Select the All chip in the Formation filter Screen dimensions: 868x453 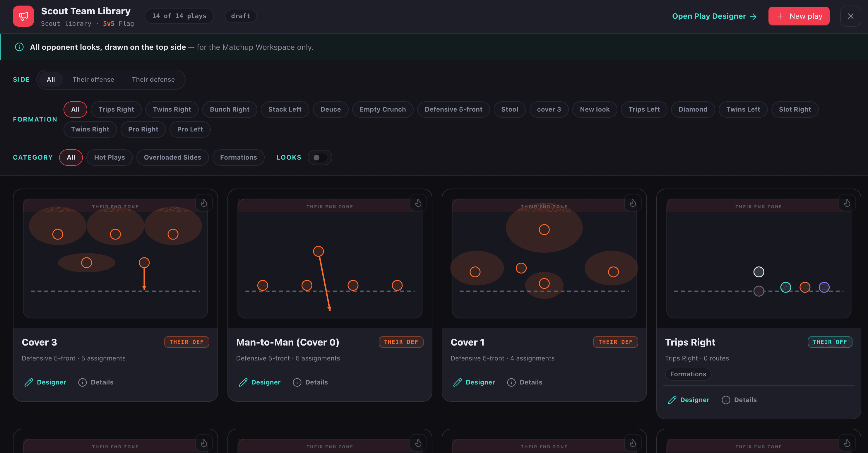coord(76,110)
